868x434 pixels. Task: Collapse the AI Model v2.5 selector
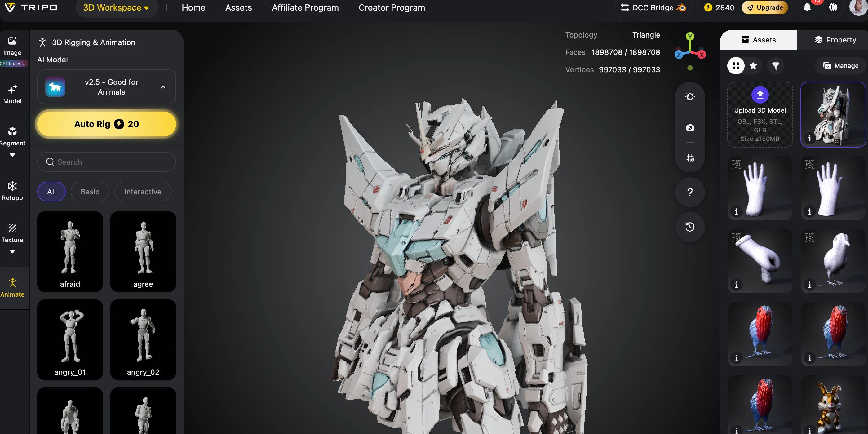pyautogui.click(x=163, y=87)
